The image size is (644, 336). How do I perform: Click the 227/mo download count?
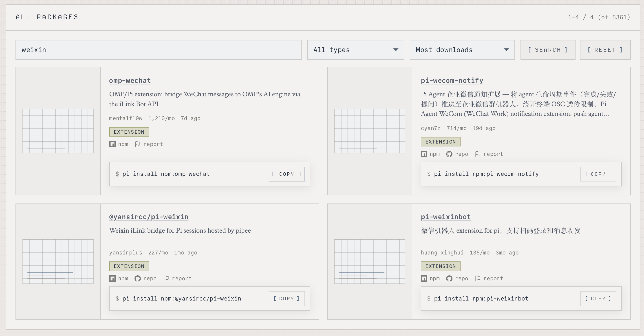(x=158, y=253)
